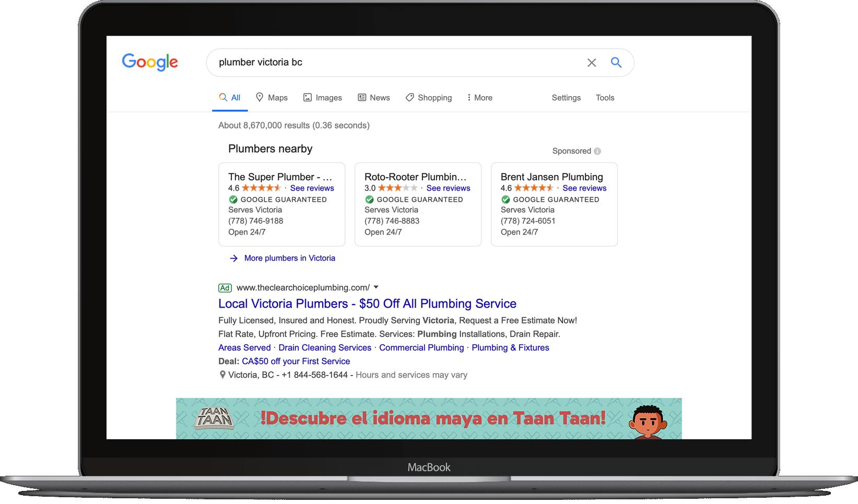See reviews for Brent Jansen Plumbing
858x504 pixels.
click(584, 188)
